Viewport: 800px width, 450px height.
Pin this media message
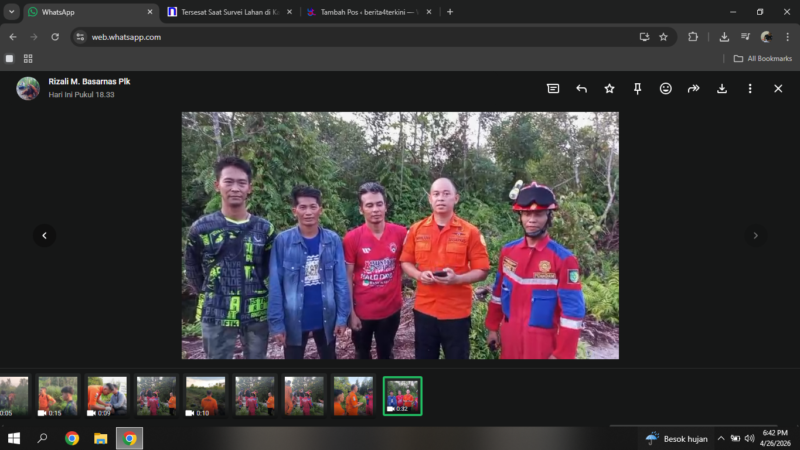(x=637, y=89)
